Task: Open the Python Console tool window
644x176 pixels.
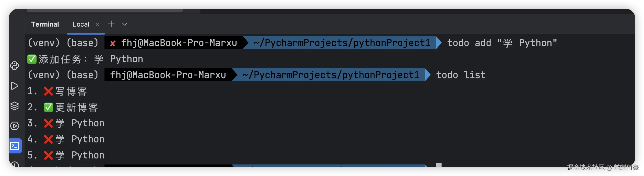Action: coord(15,66)
